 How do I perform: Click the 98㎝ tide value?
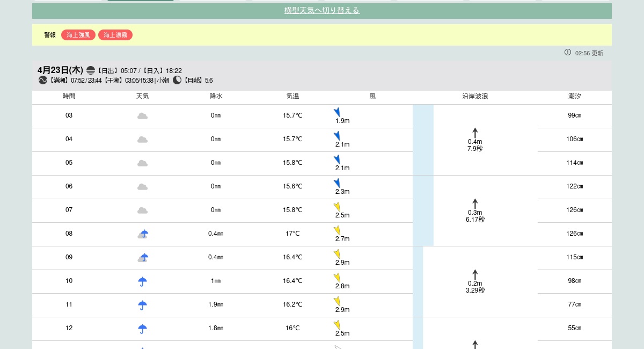575,281
